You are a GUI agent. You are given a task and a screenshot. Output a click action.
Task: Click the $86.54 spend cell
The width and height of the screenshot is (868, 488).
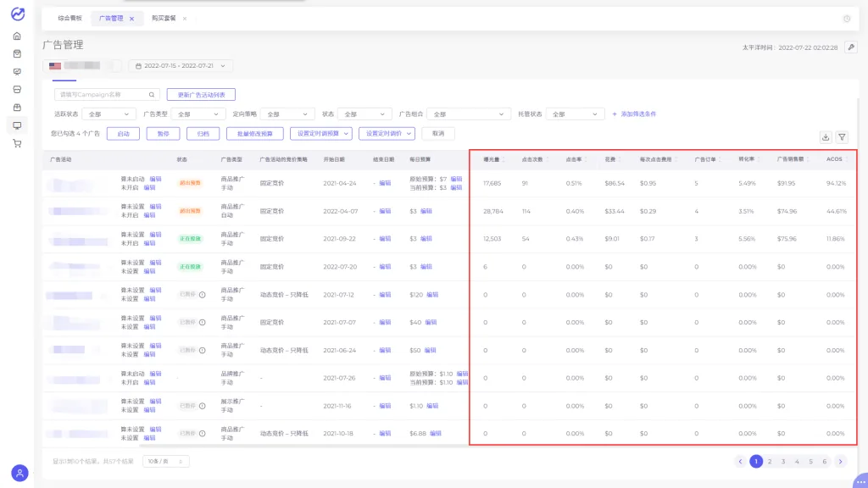pyautogui.click(x=615, y=183)
